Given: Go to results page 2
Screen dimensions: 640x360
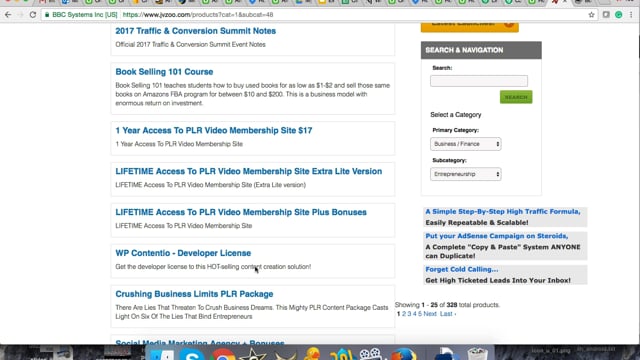Looking at the screenshot, I should [x=404, y=314].
